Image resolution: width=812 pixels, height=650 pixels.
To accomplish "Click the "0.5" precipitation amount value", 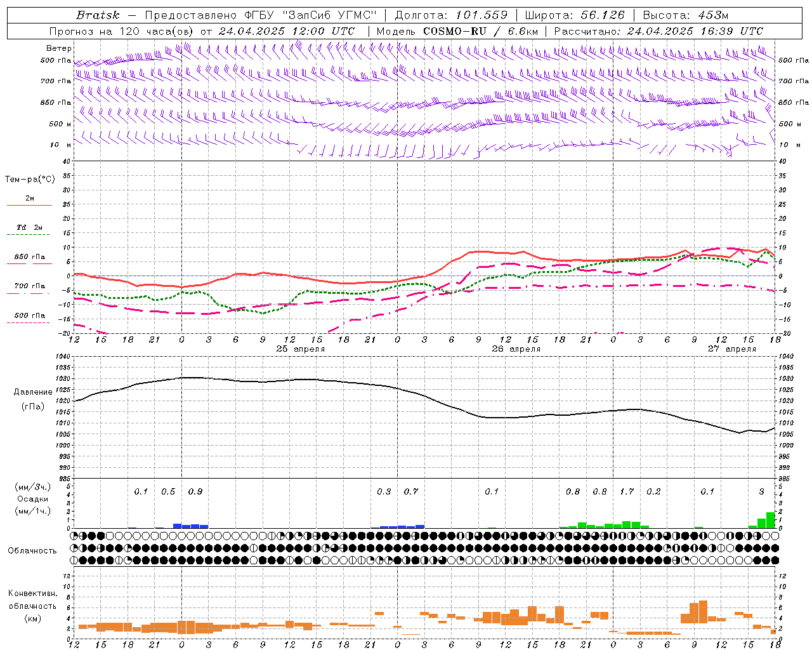I will 168,492.
